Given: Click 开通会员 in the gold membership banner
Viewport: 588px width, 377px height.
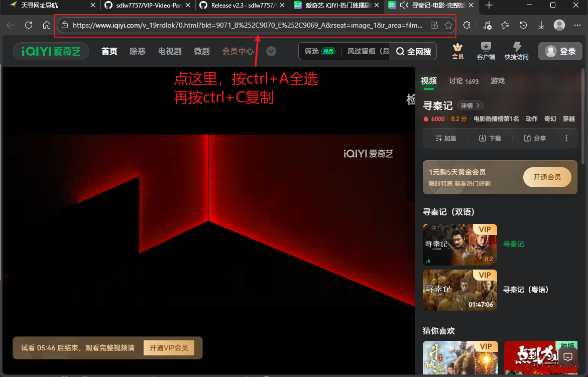Looking at the screenshot, I should coord(547,177).
